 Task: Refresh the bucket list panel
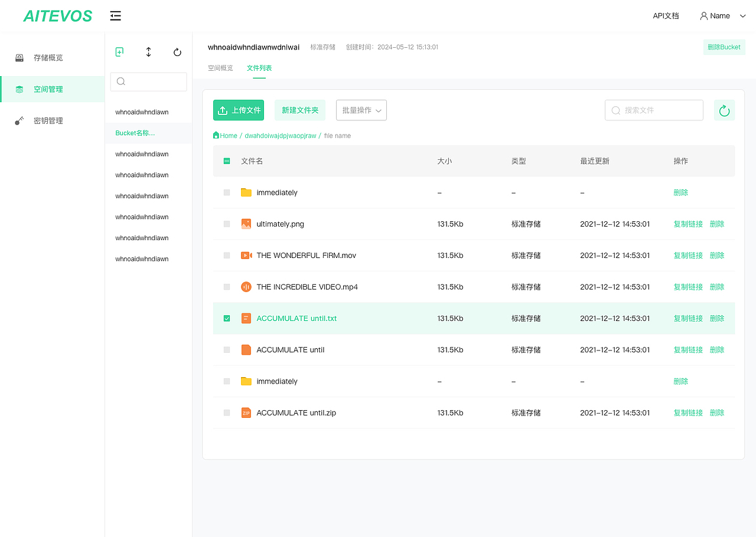point(177,52)
